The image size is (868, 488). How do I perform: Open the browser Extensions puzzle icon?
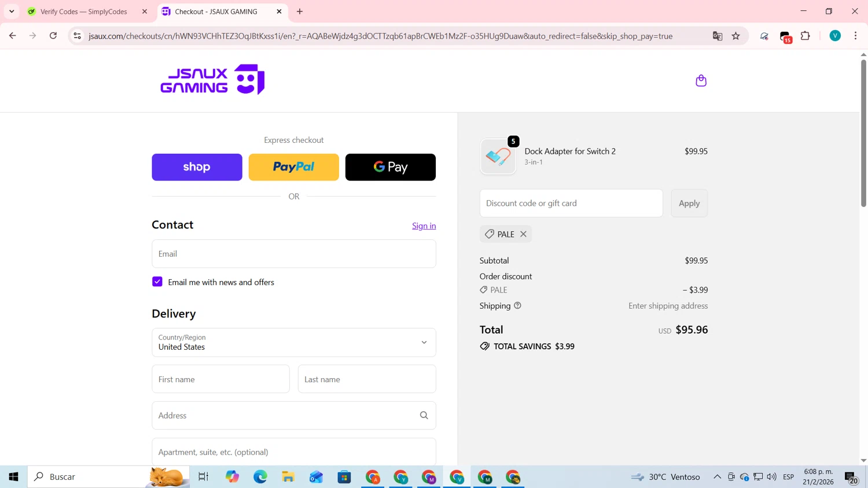click(805, 36)
